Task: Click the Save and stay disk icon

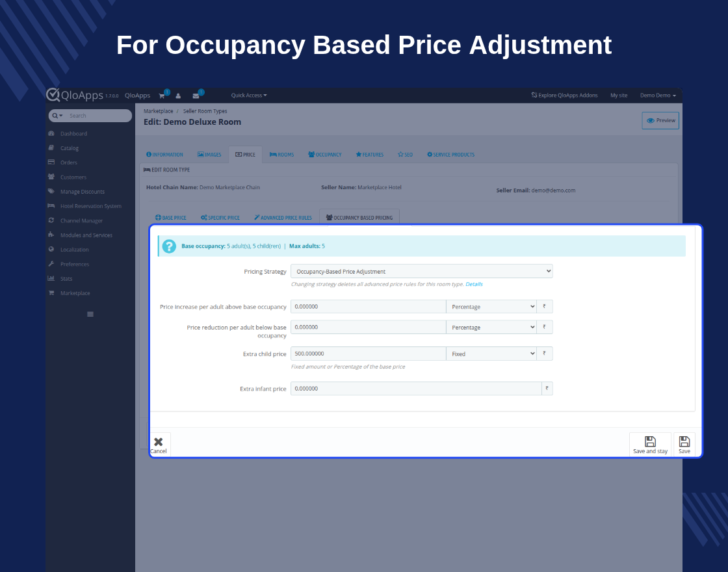Action: coord(650,441)
